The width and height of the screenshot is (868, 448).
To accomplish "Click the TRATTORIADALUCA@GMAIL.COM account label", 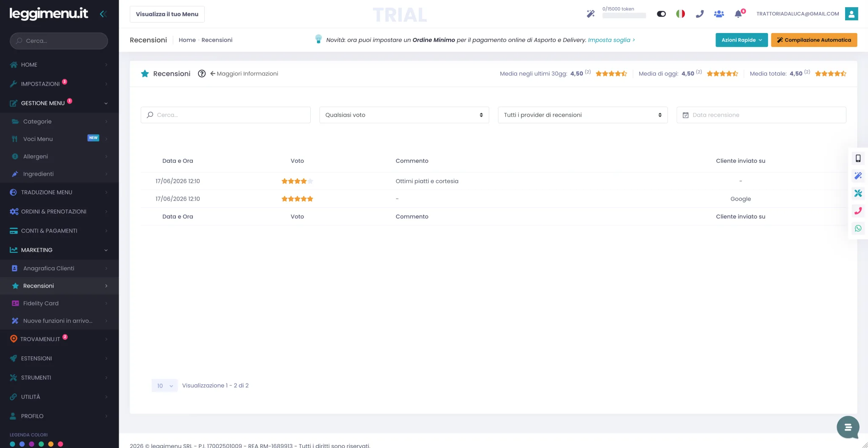I will point(798,14).
